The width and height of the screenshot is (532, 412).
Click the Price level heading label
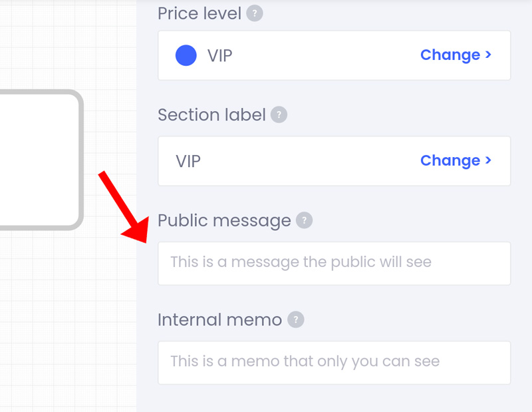[x=199, y=13]
